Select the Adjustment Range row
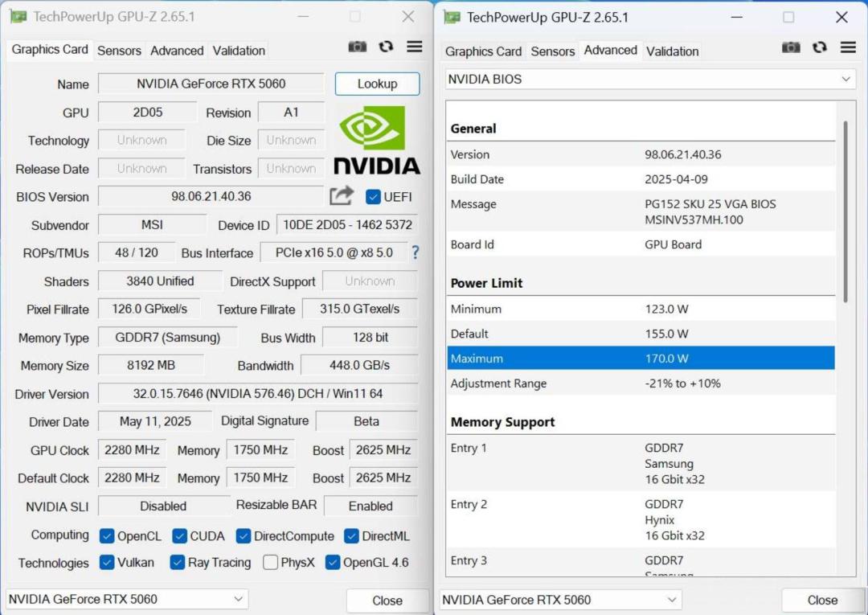This screenshot has width=868, height=615. [641, 383]
